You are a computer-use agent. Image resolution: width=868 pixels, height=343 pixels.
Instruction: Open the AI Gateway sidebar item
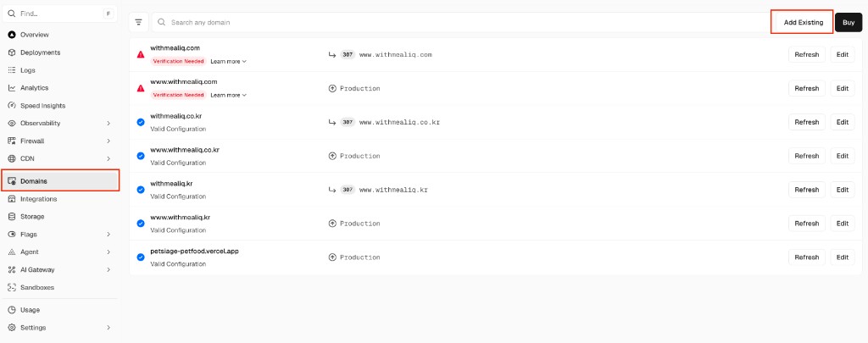coord(37,269)
